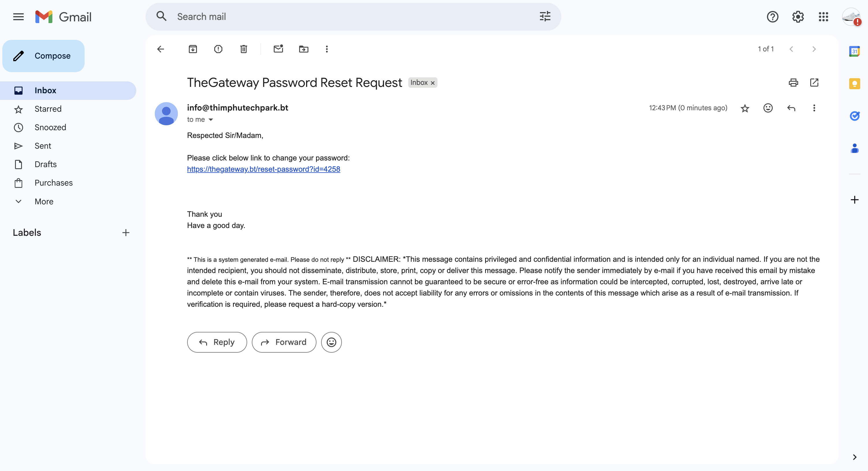Viewport: 868px width, 471px height.
Task: Remove the Inbox label from email
Action: [x=433, y=83]
